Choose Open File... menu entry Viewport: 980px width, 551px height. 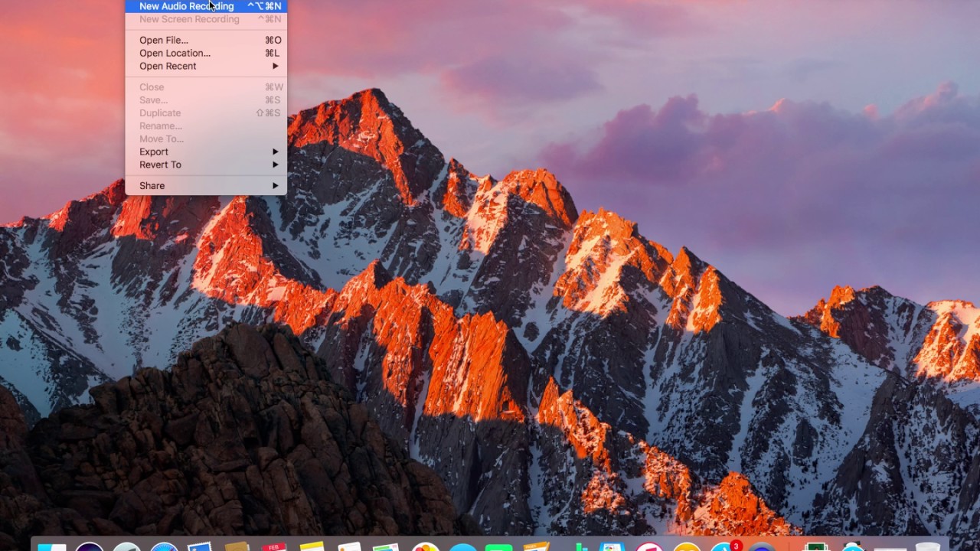pos(206,40)
